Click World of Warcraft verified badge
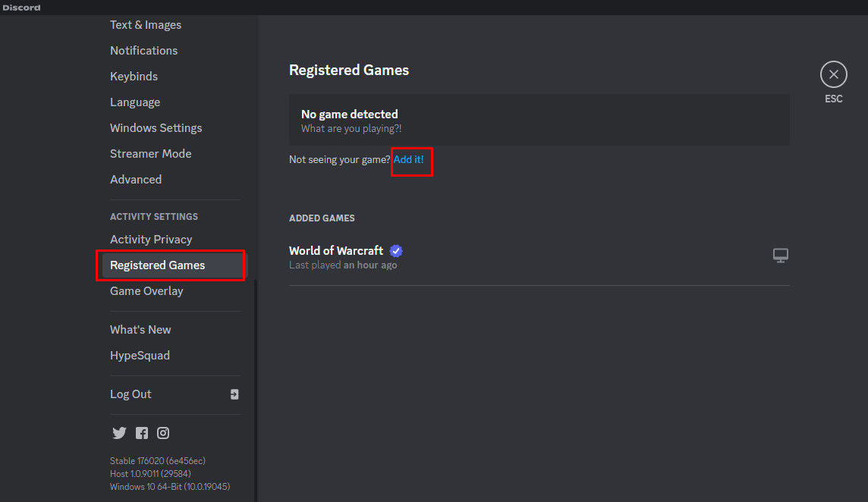868x502 pixels. pyautogui.click(x=396, y=251)
